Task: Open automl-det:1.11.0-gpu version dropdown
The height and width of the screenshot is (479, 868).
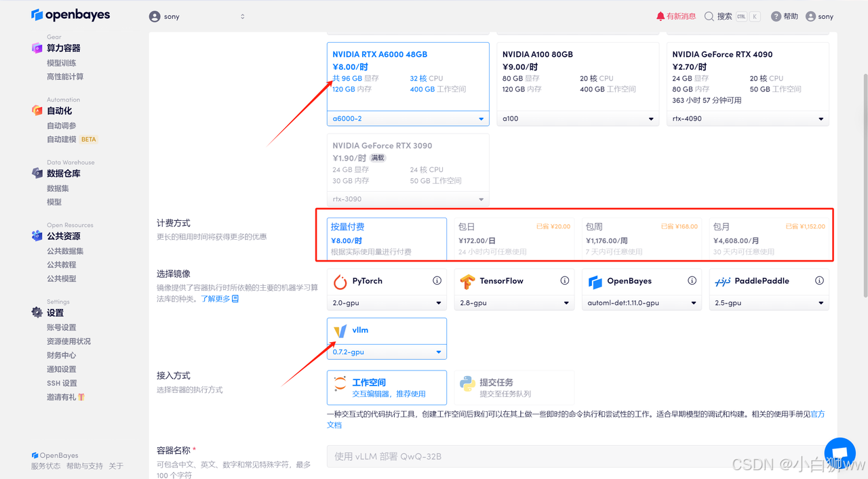Action: [x=642, y=303]
